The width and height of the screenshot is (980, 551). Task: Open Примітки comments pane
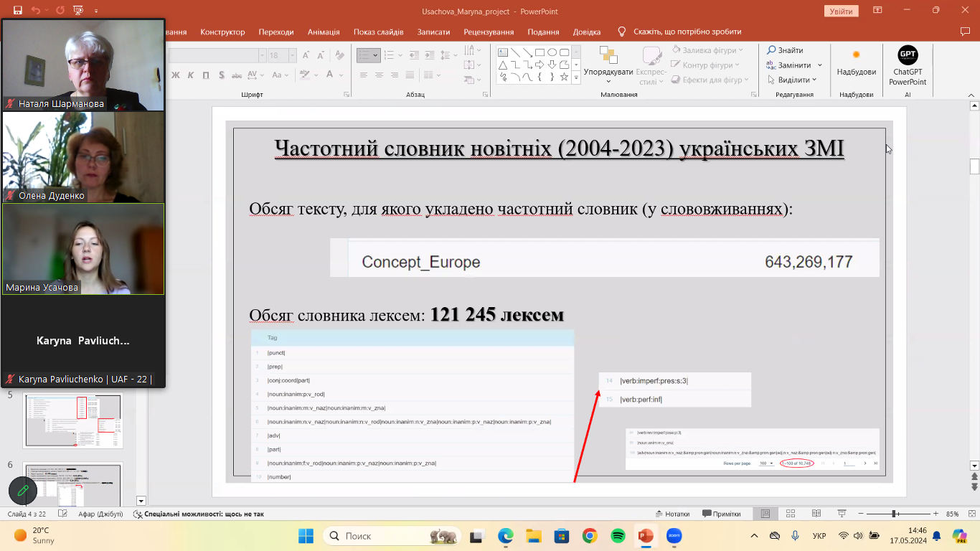[721, 514]
